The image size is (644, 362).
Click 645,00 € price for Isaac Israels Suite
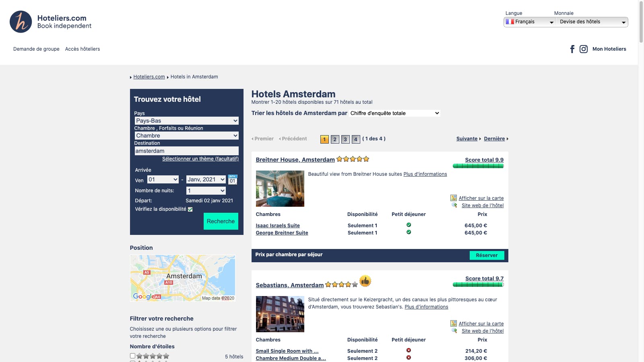pos(476,226)
